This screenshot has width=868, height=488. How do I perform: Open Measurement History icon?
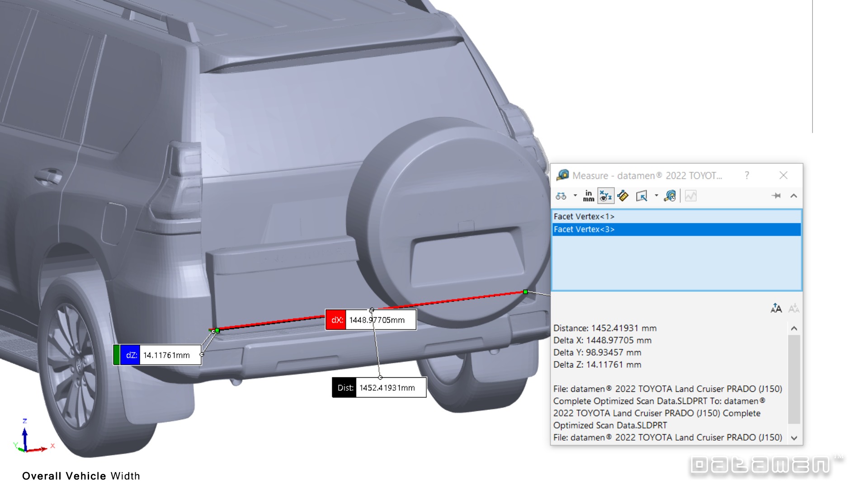[670, 196]
